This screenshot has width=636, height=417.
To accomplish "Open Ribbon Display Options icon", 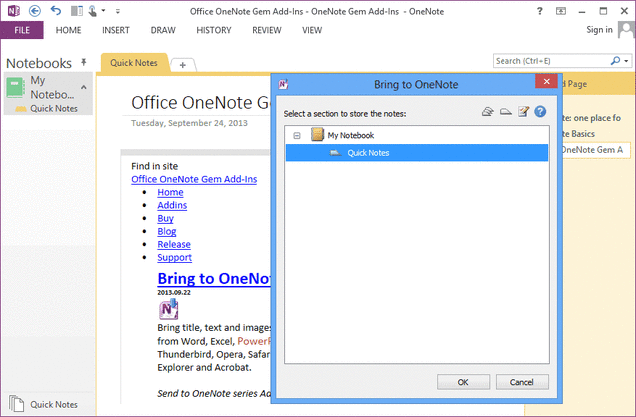I will point(561,11).
